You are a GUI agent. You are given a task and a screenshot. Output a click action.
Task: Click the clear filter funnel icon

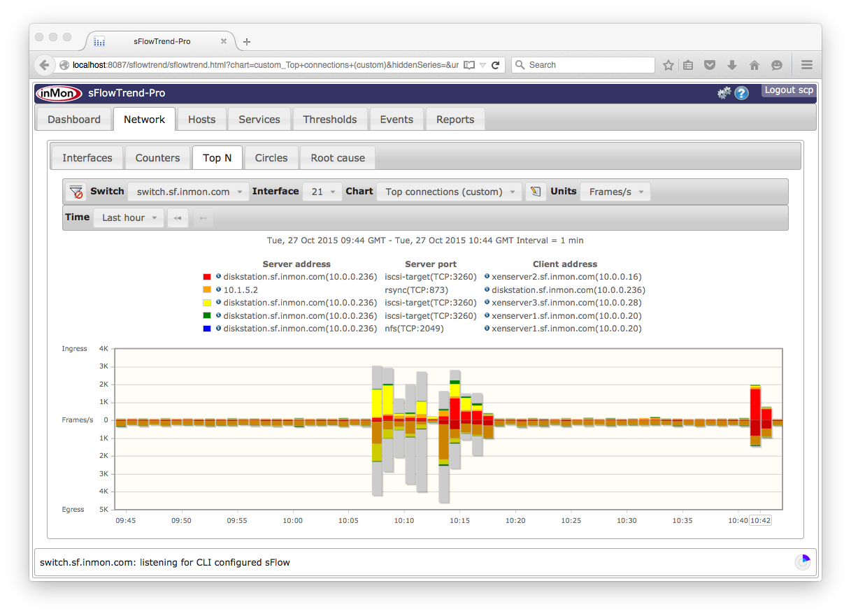point(76,192)
